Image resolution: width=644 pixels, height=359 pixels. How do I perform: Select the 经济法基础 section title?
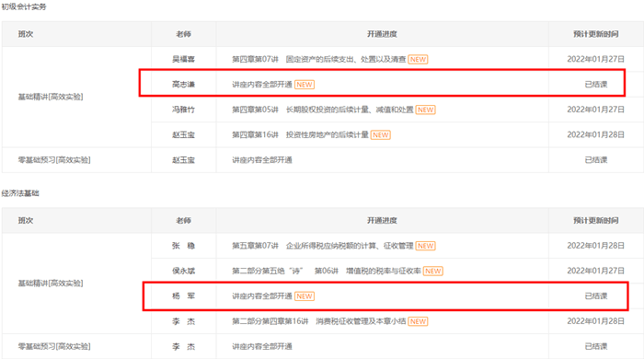pyautogui.click(x=20, y=193)
